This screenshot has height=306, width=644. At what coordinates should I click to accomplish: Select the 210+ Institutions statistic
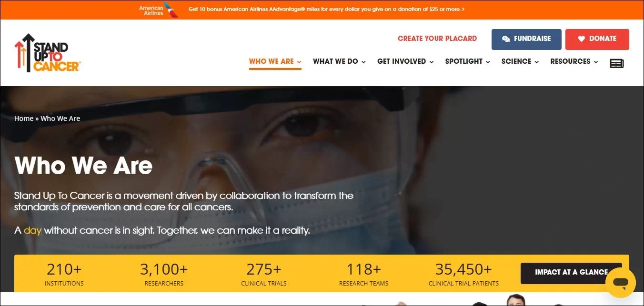pyautogui.click(x=64, y=275)
